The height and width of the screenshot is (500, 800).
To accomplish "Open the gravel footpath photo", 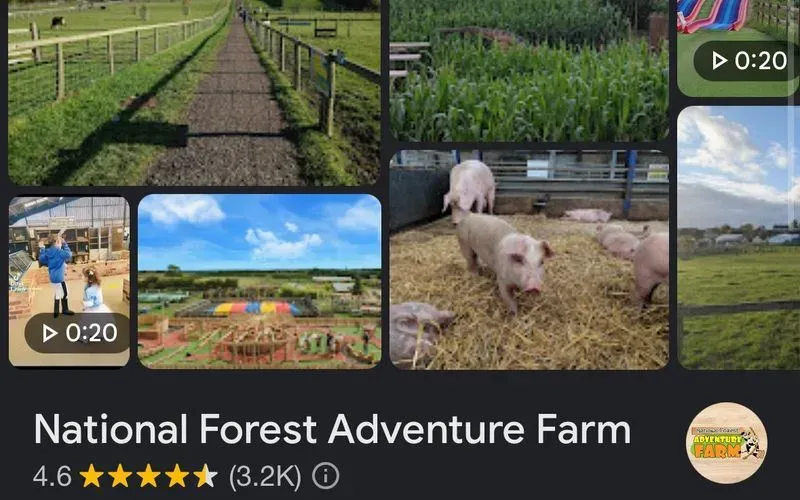I will pos(194,92).
